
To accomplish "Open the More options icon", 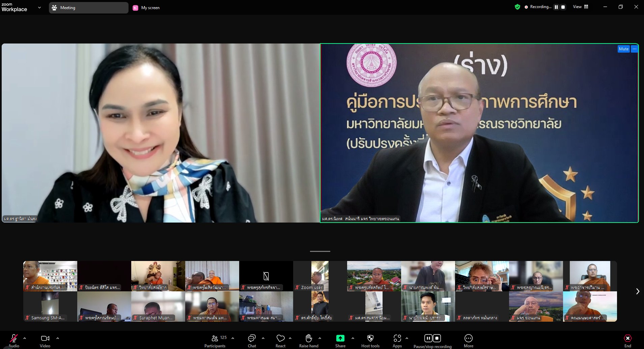I will point(468,338).
